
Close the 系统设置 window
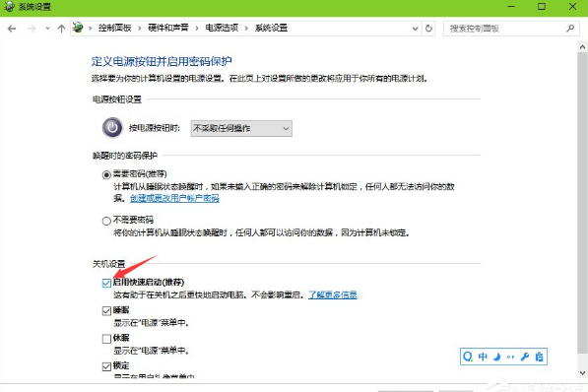coord(572,6)
